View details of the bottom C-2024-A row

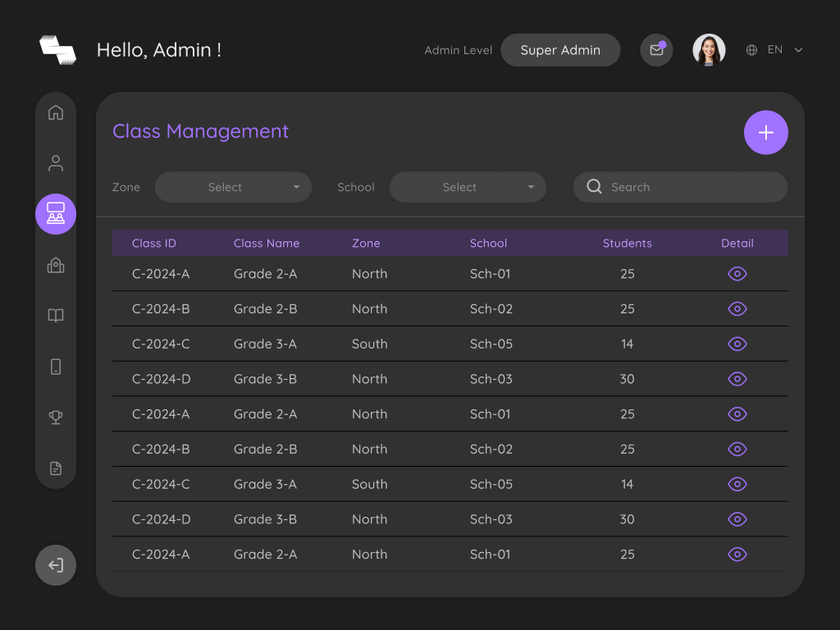[x=737, y=555]
